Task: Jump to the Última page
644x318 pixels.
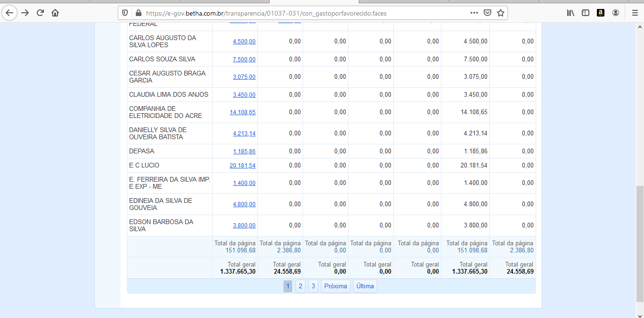Action: [x=365, y=286]
